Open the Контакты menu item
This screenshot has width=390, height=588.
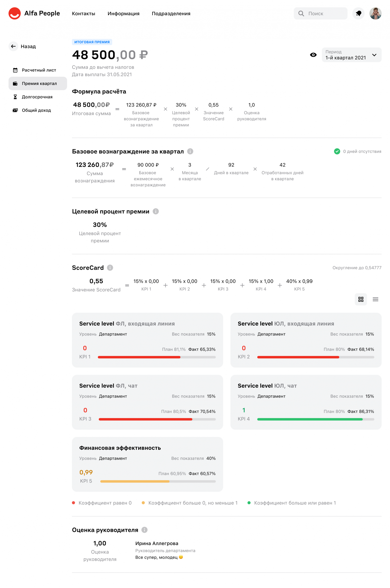[83, 13]
